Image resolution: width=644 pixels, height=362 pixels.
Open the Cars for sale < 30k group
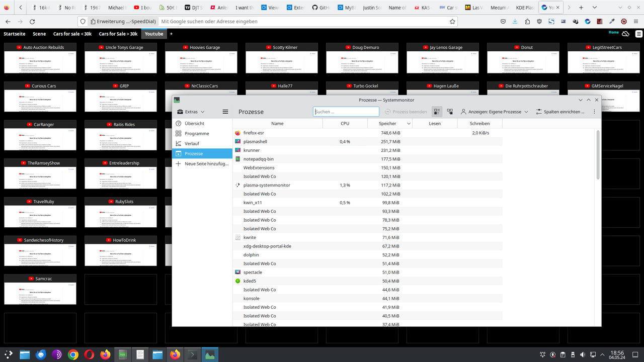pyautogui.click(x=72, y=34)
